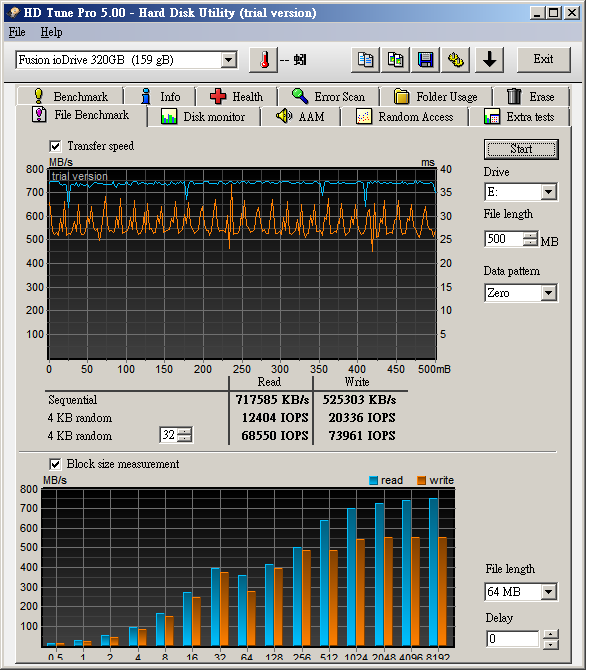Image resolution: width=614 pixels, height=670 pixels.
Task: Click the File length 500 spinner arrows
Action: click(530, 238)
